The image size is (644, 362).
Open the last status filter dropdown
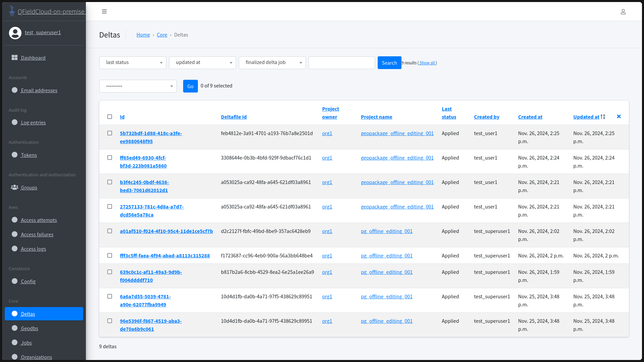point(133,63)
